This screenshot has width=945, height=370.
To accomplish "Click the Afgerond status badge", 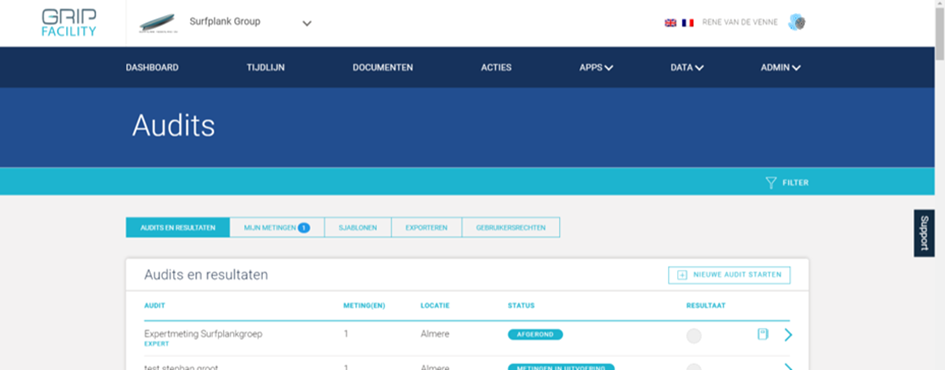I will [x=535, y=334].
